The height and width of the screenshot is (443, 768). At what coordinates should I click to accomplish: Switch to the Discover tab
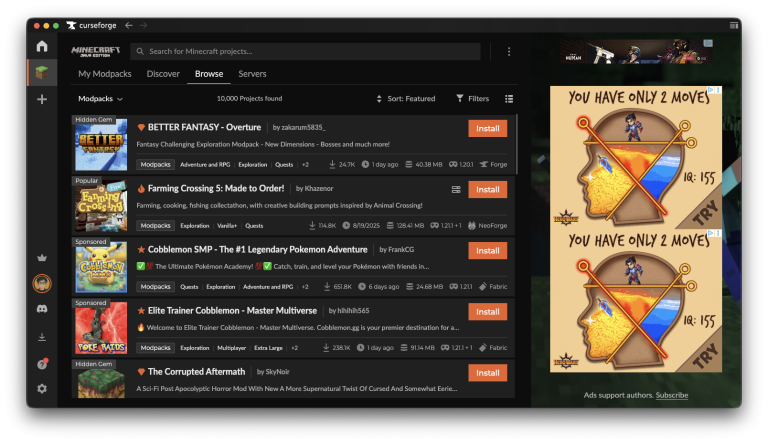coord(163,74)
